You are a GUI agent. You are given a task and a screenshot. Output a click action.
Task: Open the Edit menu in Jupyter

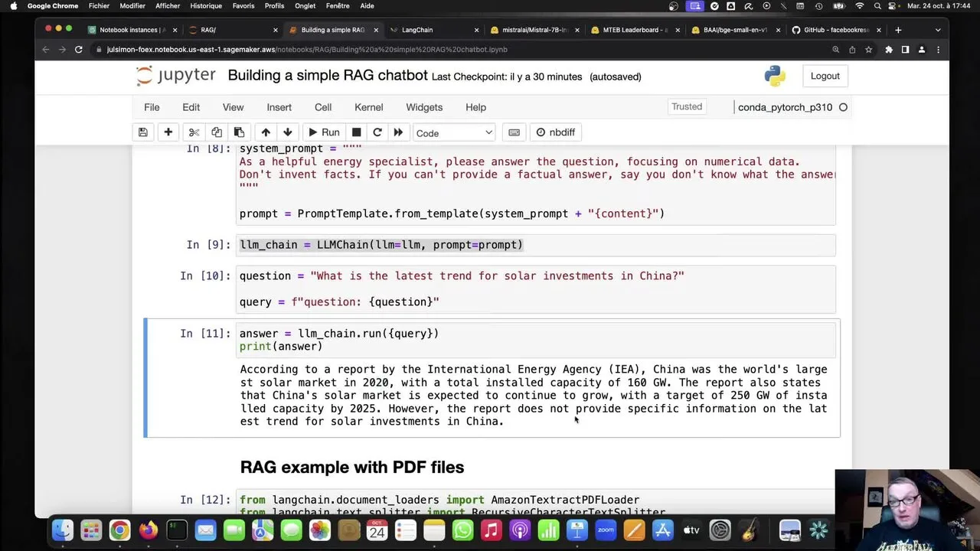click(x=191, y=107)
